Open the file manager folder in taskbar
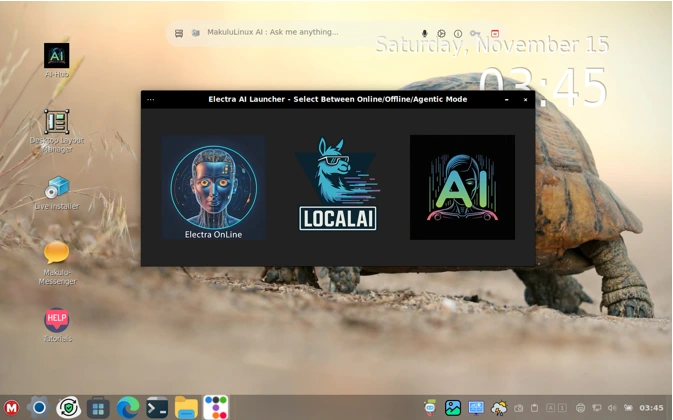 (186, 407)
